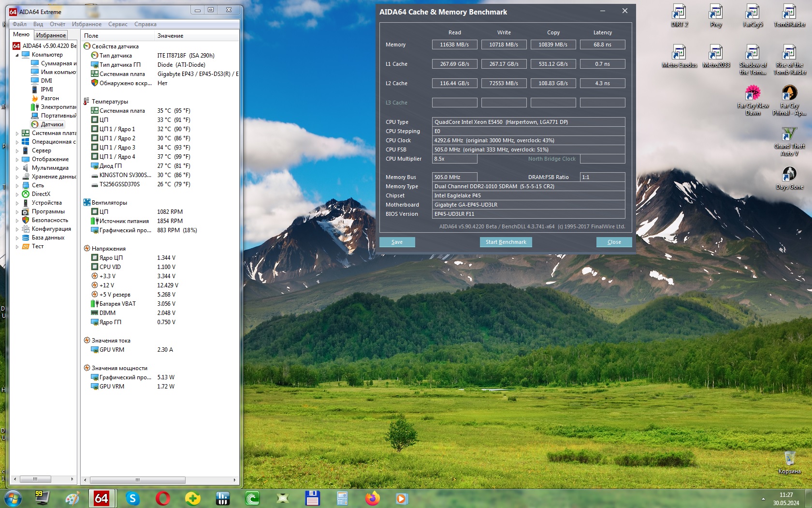Show hidden tray icons arrow
This screenshot has height=508, width=812.
click(763, 499)
